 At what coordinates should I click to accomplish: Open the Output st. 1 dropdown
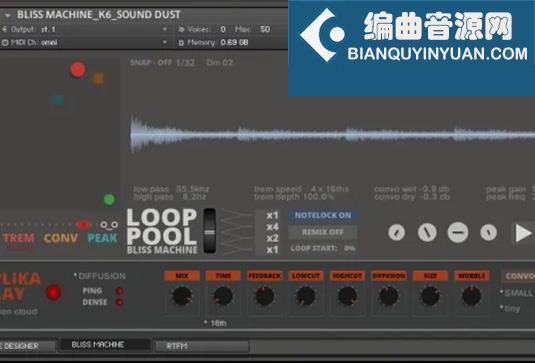pyautogui.click(x=85, y=29)
